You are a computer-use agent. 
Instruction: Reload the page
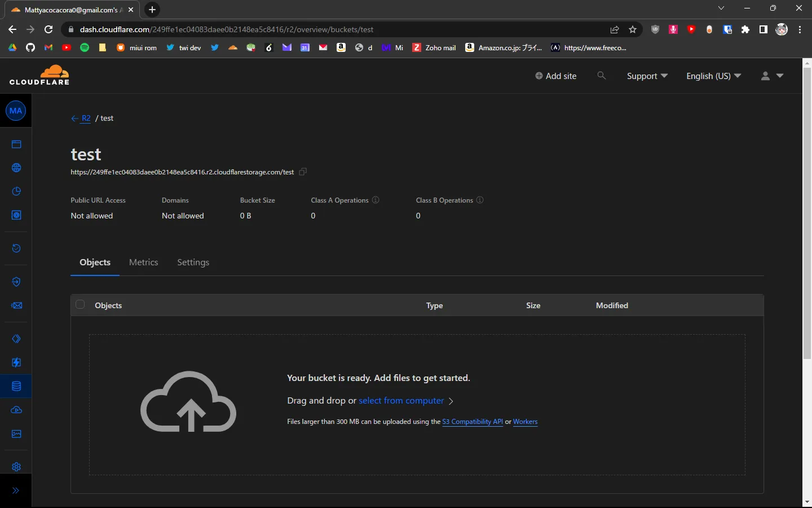[x=48, y=29]
